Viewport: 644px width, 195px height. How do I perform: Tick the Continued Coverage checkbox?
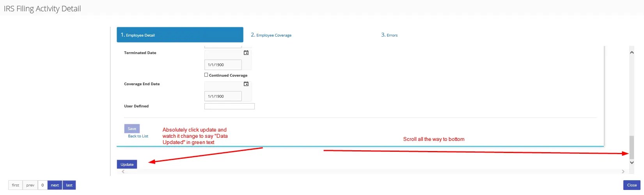pyautogui.click(x=206, y=75)
